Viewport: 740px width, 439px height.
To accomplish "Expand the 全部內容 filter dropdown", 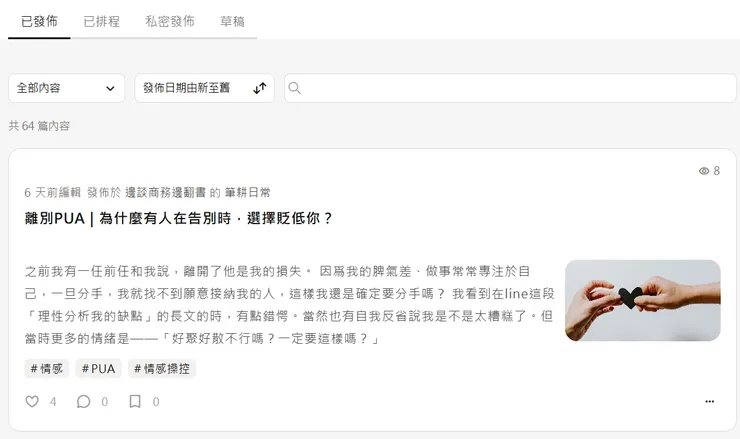I will [x=67, y=88].
